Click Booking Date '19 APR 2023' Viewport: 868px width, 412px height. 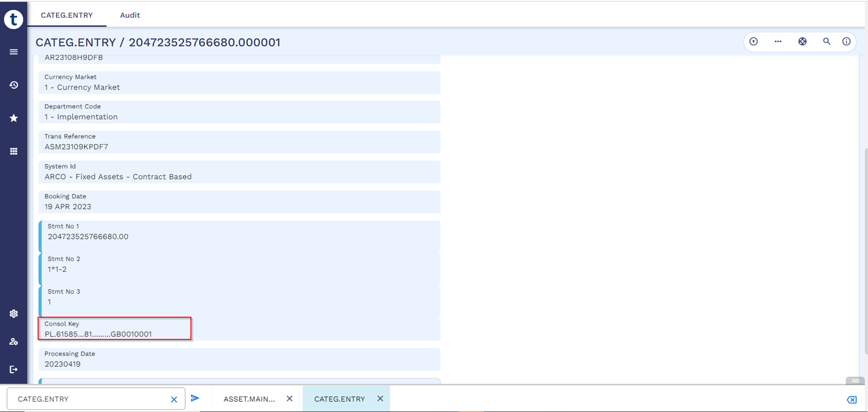coord(68,207)
